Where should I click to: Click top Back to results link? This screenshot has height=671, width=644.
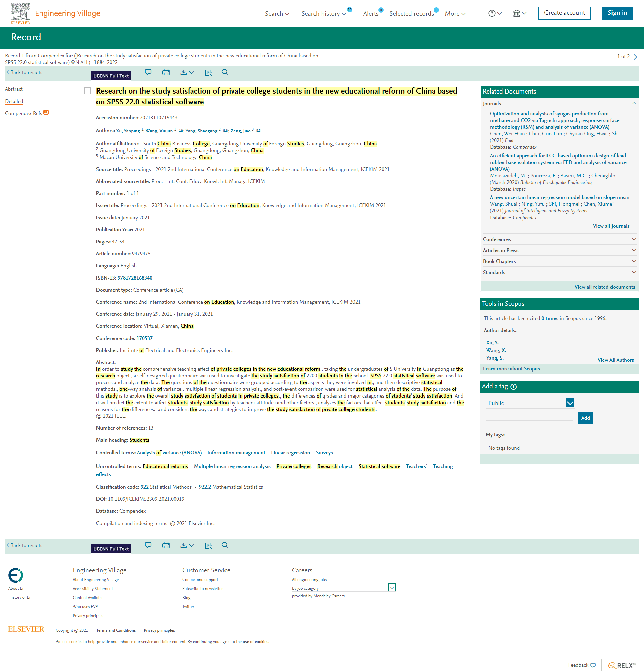24,72
